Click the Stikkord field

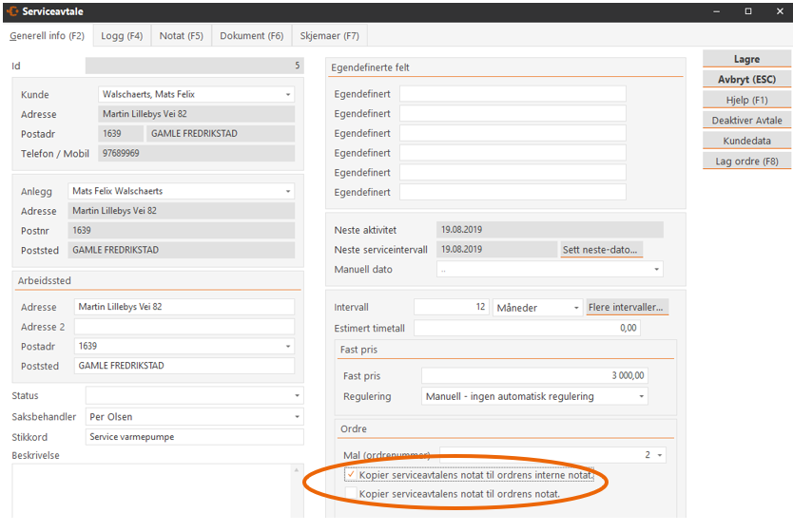click(195, 437)
